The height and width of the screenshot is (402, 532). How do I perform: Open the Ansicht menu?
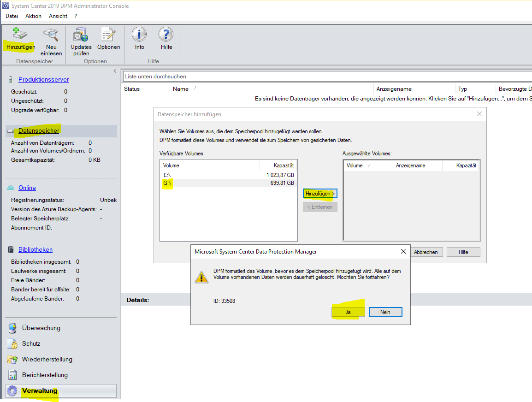coord(58,16)
